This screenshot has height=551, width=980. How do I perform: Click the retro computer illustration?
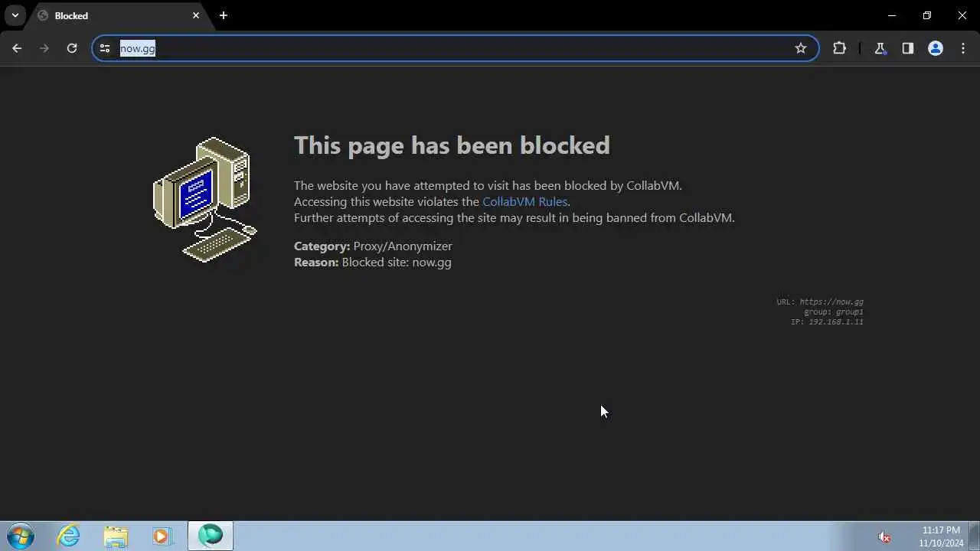point(205,200)
